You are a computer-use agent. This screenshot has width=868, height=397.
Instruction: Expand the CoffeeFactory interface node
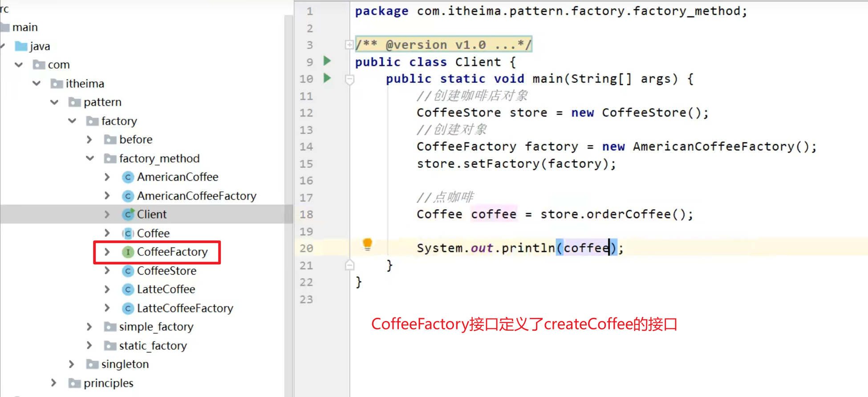107,252
